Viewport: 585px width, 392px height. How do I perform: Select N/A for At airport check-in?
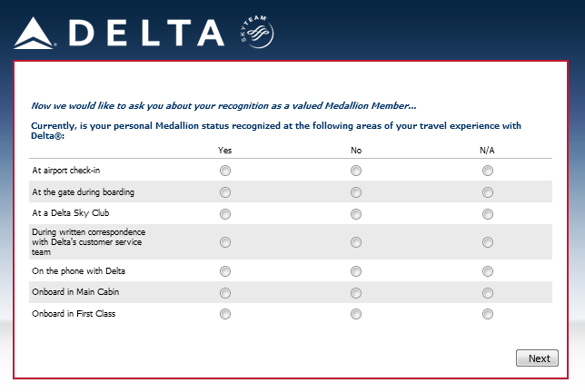point(488,171)
